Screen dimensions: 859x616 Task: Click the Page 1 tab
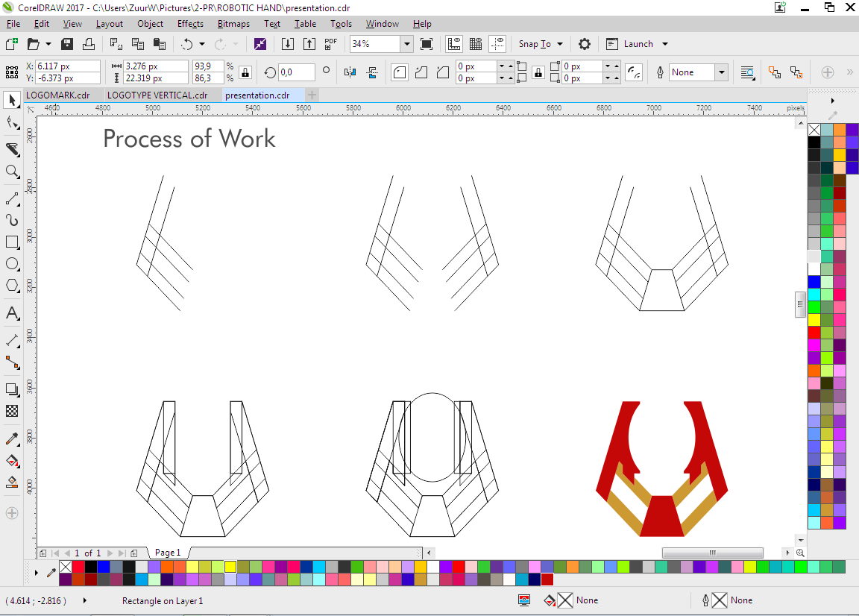point(168,553)
